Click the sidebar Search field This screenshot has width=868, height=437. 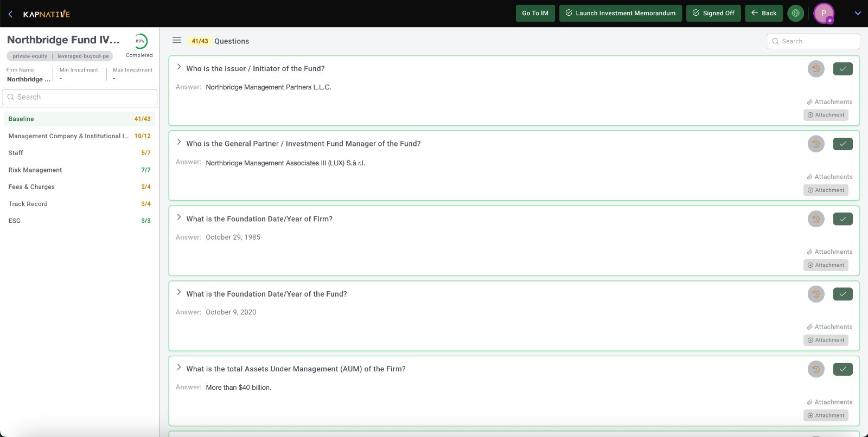tap(80, 97)
